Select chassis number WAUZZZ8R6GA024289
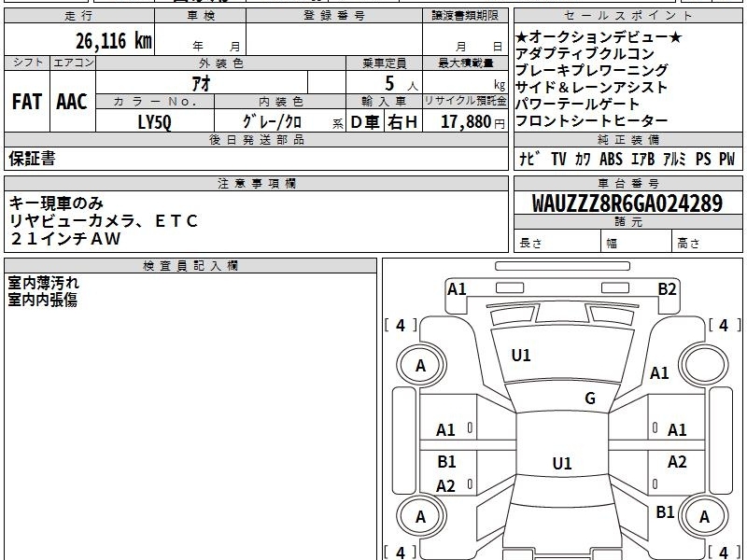 coord(627,203)
